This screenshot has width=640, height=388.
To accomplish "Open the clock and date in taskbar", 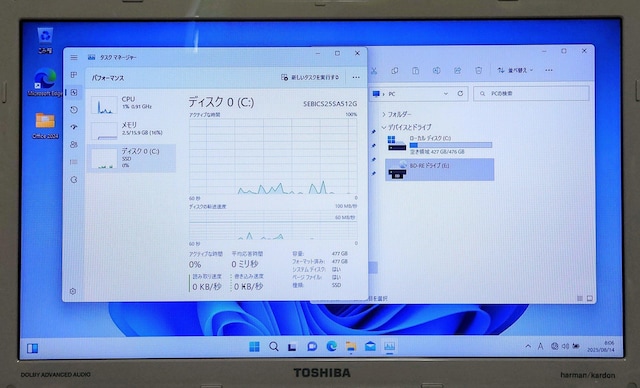I will [x=601, y=347].
